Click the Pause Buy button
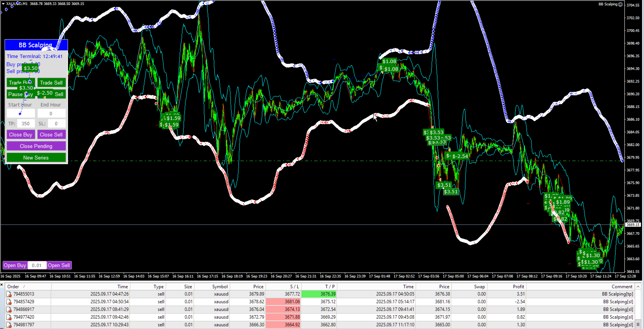This screenshot has width=644, height=329. click(21, 94)
